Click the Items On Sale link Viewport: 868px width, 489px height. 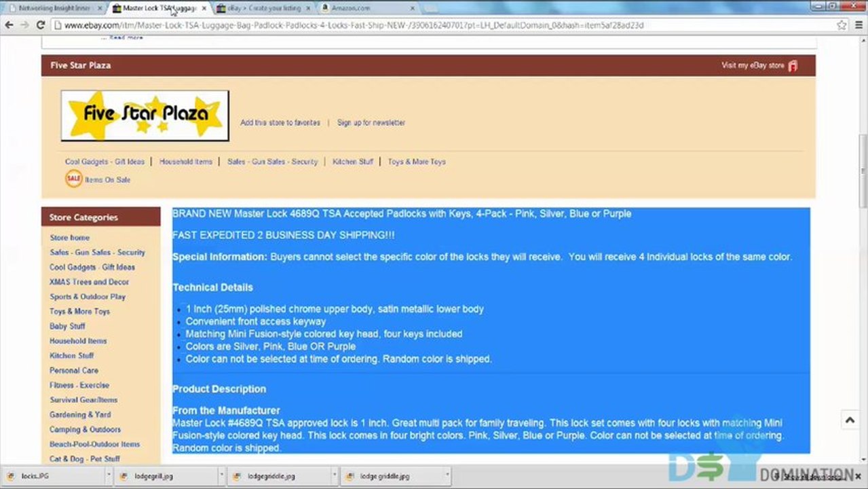click(107, 180)
